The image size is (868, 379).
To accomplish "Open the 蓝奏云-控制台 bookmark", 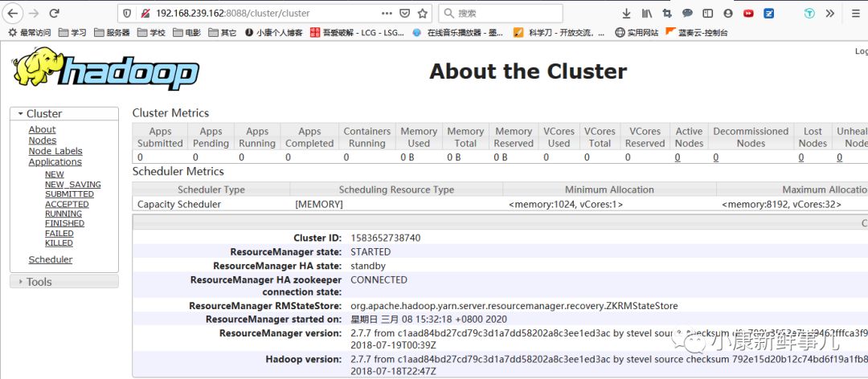I will (x=697, y=33).
